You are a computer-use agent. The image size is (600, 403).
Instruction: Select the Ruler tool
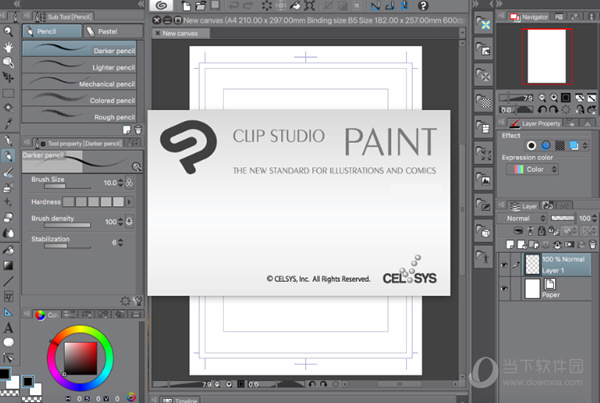(x=8, y=312)
